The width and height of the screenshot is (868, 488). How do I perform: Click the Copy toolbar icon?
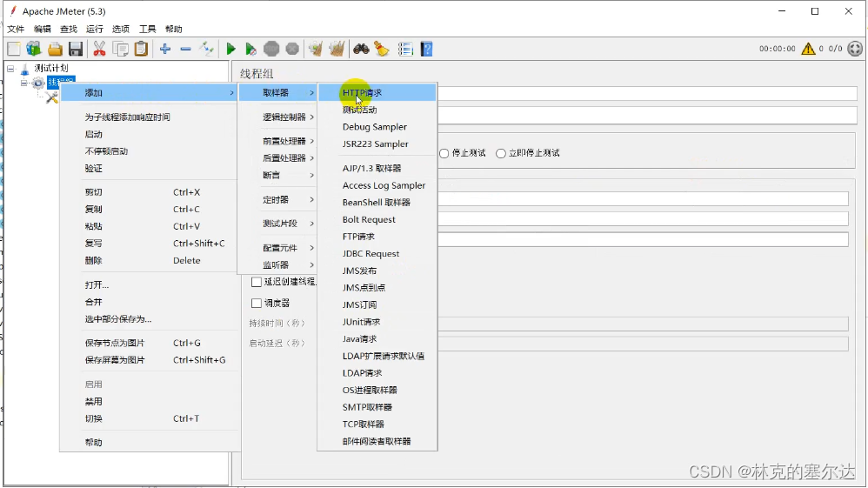click(x=120, y=49)
